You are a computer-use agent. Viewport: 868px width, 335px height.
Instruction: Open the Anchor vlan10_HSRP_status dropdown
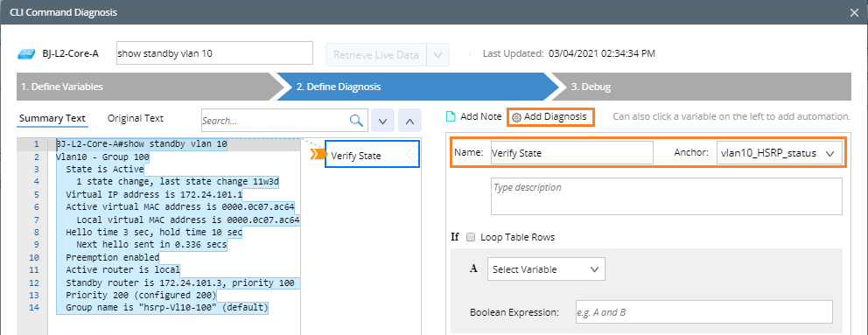click(780, 153)
